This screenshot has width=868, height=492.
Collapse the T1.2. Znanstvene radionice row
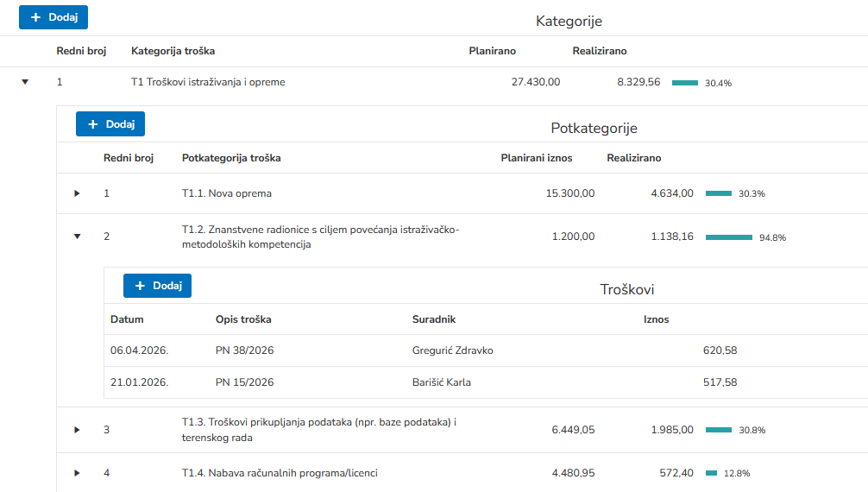click(x=77, y=236)
